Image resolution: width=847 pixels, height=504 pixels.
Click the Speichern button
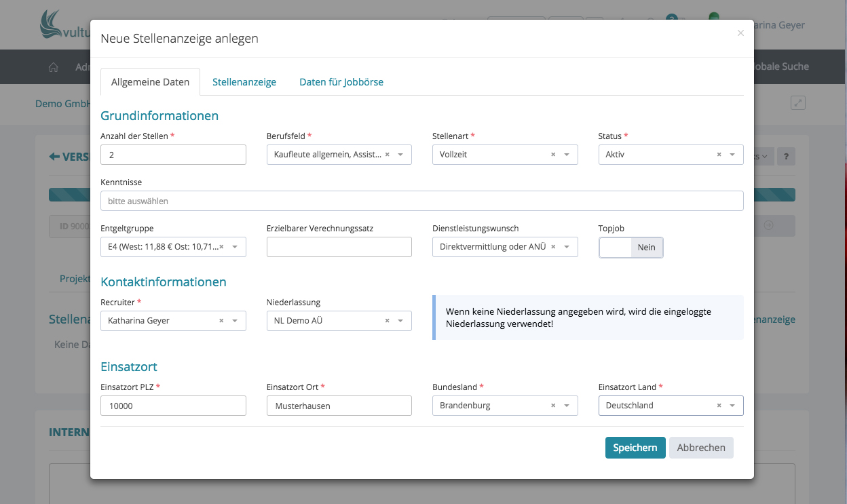tap(635, 448)
